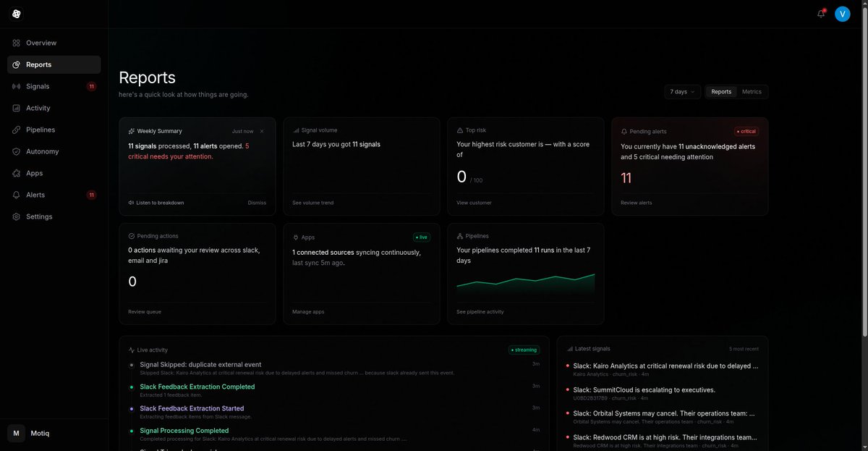Open the Motiq workspace switcher at bottom
The width and height of the screenshot is (868, 451).
pyautogui.click(x=54, y=433)
